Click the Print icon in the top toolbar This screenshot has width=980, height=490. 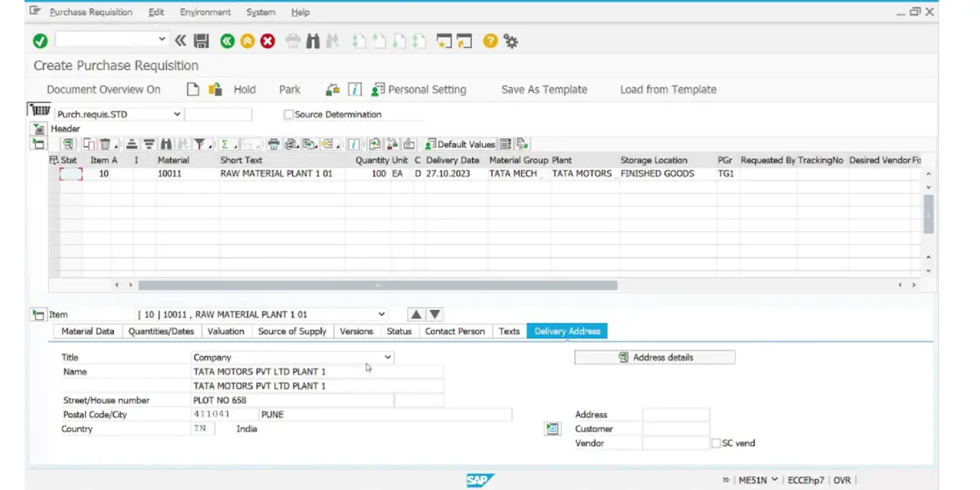[294, 41]
